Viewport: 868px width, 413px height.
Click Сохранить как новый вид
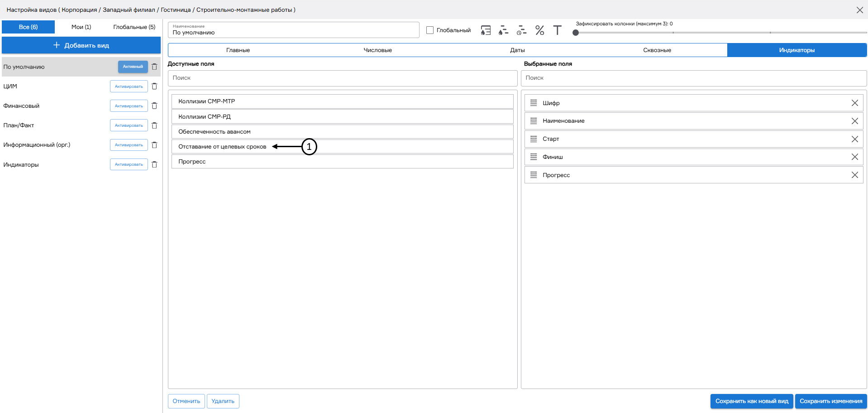[x=751, y=401]
